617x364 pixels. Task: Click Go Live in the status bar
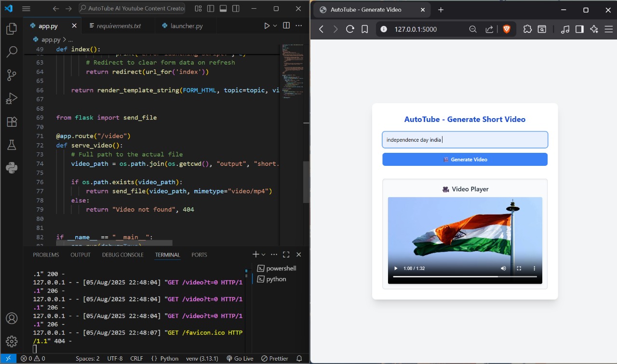point(240,358)
